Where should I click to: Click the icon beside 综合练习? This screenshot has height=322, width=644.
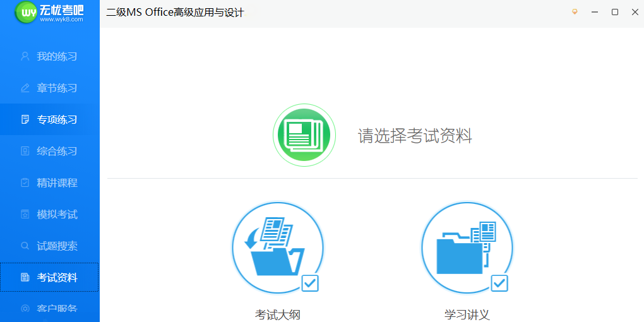point(25,151)
